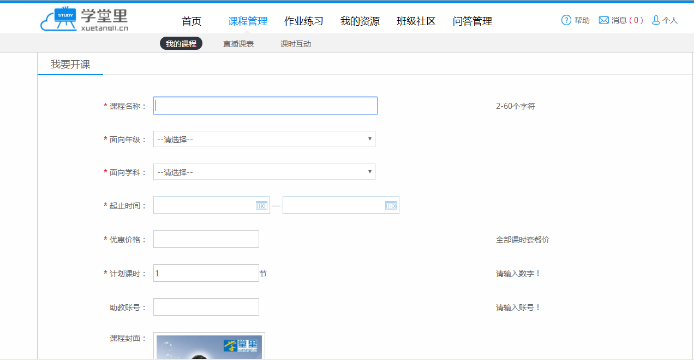Click the '计划课时：' field label
The height and width of the screenshot is (360, 695).
pyautogui.click(x=128, y=274)
